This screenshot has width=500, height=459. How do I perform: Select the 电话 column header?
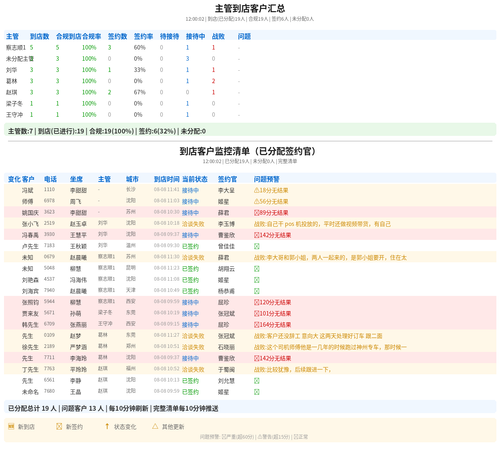tap(50, 179)
